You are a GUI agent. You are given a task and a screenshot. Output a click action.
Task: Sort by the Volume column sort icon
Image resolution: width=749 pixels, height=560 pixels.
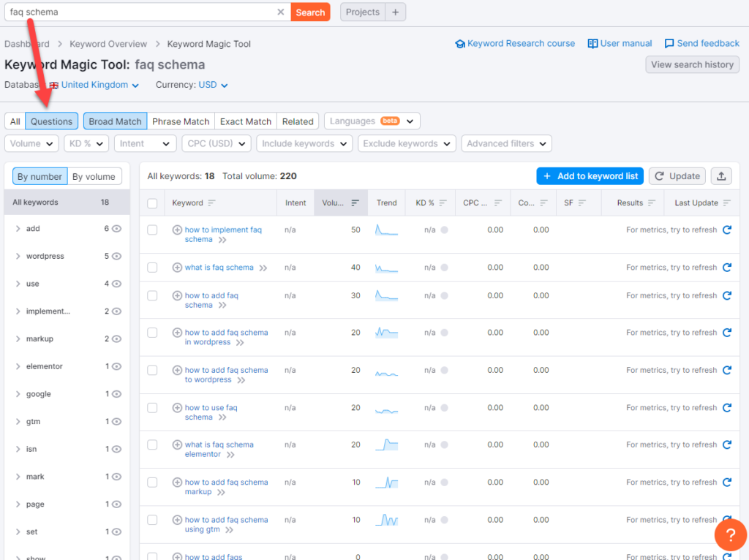tap(355, 203)
